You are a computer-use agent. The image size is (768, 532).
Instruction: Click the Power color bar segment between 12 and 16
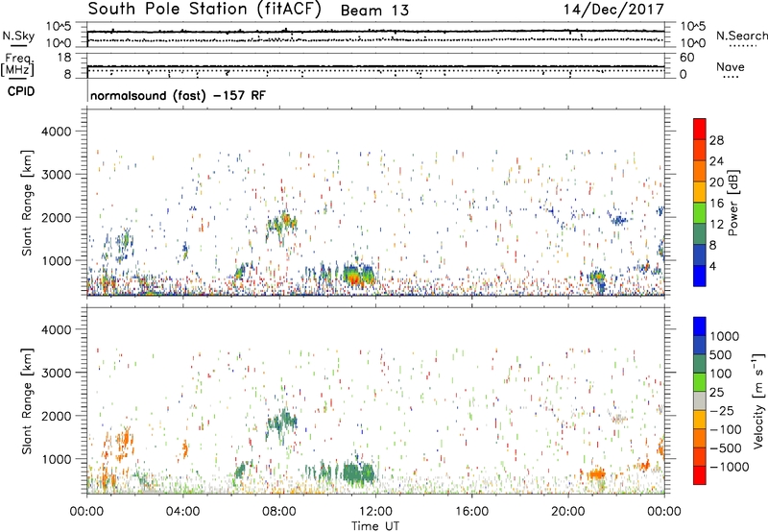(700, 213)
